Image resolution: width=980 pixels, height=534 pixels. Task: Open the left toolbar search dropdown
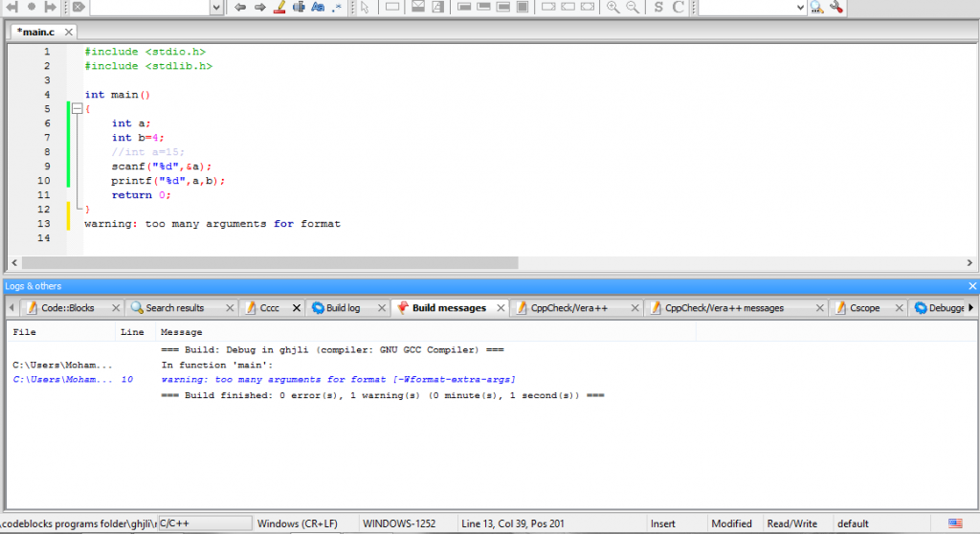[215, 8]
